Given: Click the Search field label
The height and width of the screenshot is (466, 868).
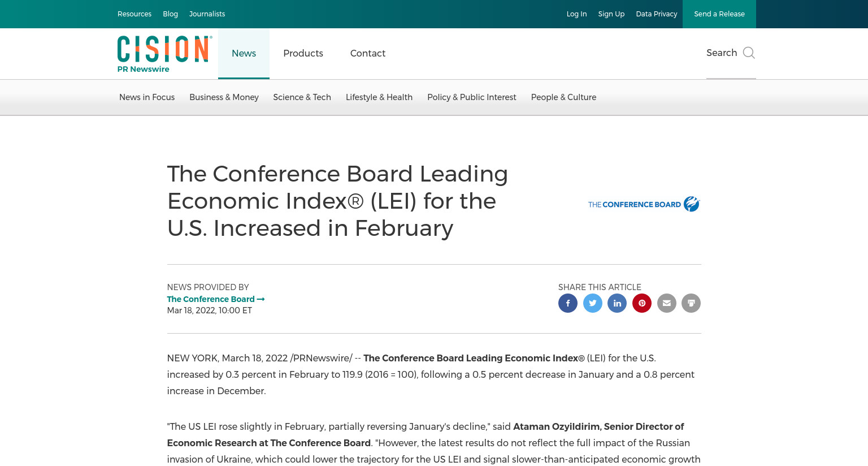Looking at the screenshot, I should 722,53.
